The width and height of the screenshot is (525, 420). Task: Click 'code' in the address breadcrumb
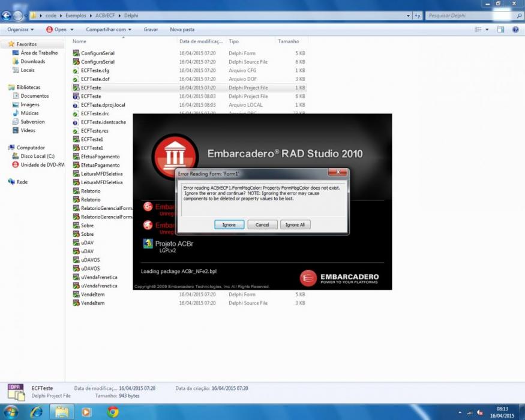(51, 16)
